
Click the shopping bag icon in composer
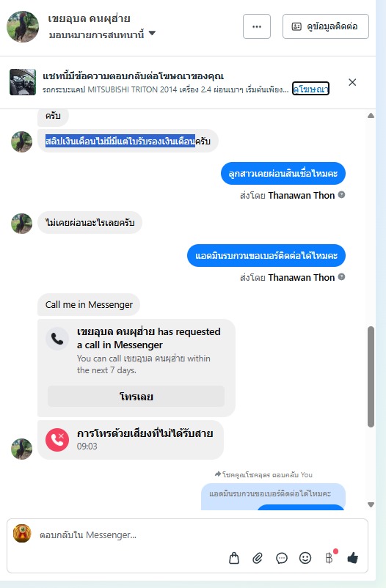click(x=234, y=558)
